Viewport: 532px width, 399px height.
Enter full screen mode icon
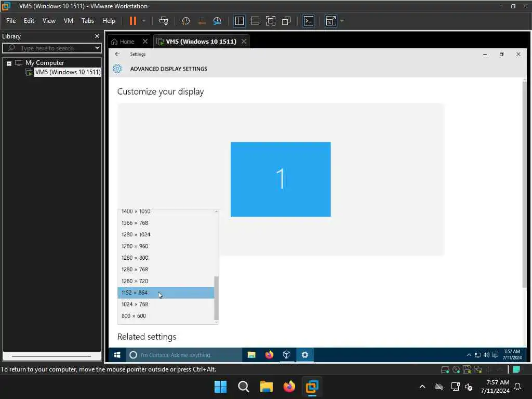point(270,21)
